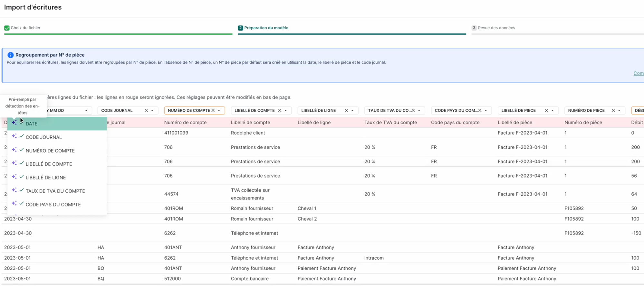This screenshot has height=286, width=644.
Task: Open the CODE JOURNAL dropdown arrow
Action: 152,110
